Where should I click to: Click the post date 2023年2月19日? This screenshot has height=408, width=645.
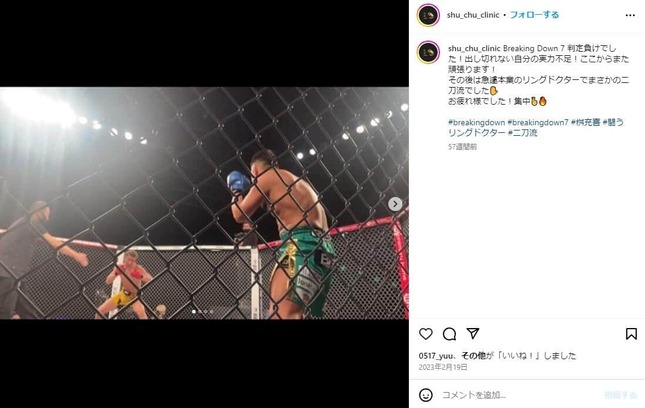[443, 367]
